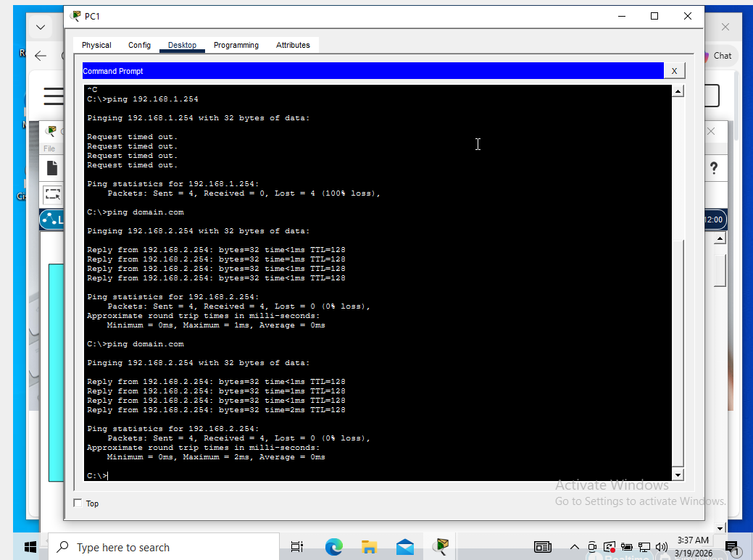Image resolution: width=753 pixels, height=560 pixels.
Task: Click the browser Back arrow
Action: [41, 55]
